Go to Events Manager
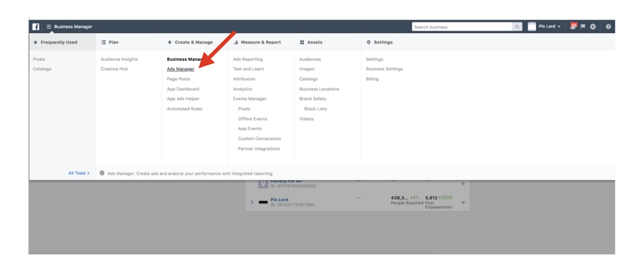The width and height of the screenshot is (644, 275). click(x=250, y=99)
